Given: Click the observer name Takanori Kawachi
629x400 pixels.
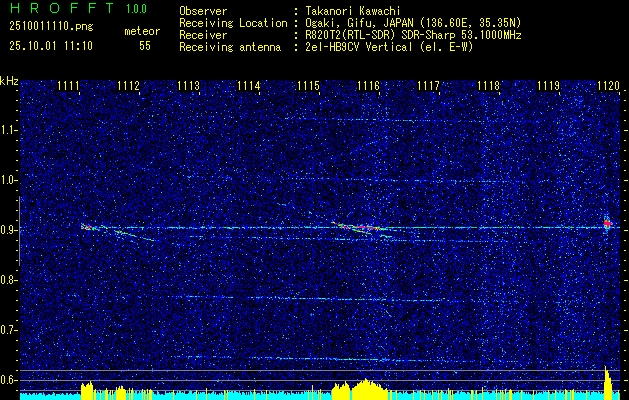Looking at the screenshot, I should [353, 11].
